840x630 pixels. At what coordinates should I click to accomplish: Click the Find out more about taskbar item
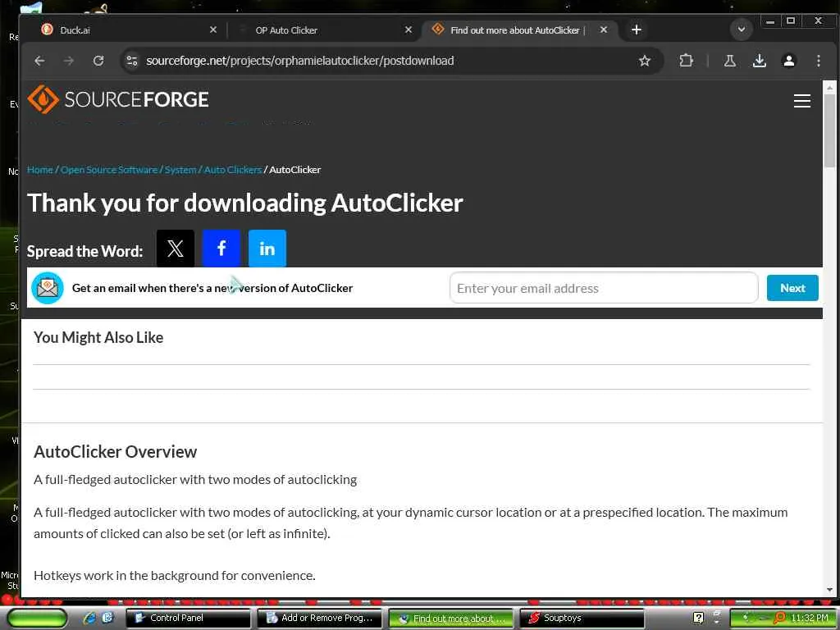pyautogui.click(x=451, y=619)
